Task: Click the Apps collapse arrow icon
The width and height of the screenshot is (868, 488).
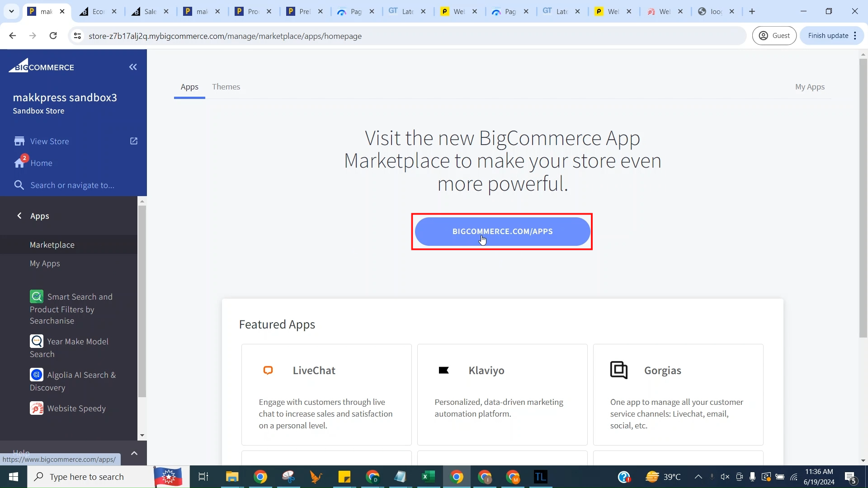Action: pyautogui.click(x=20, y=215)
